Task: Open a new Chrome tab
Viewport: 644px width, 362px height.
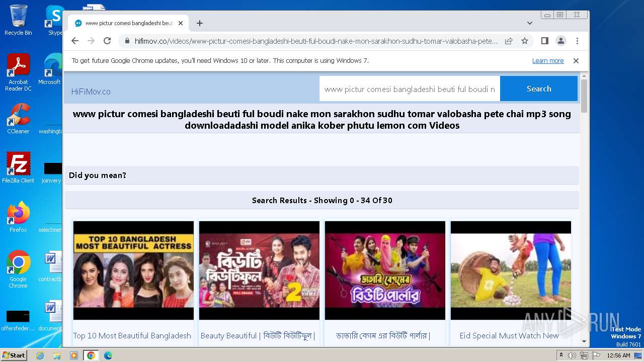Action: [200, 23]
